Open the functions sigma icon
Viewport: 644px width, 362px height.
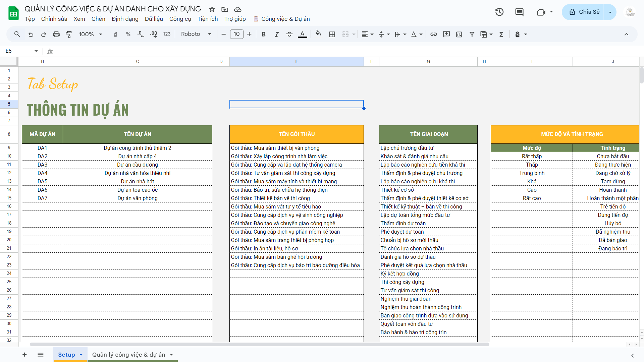[501, 34]
